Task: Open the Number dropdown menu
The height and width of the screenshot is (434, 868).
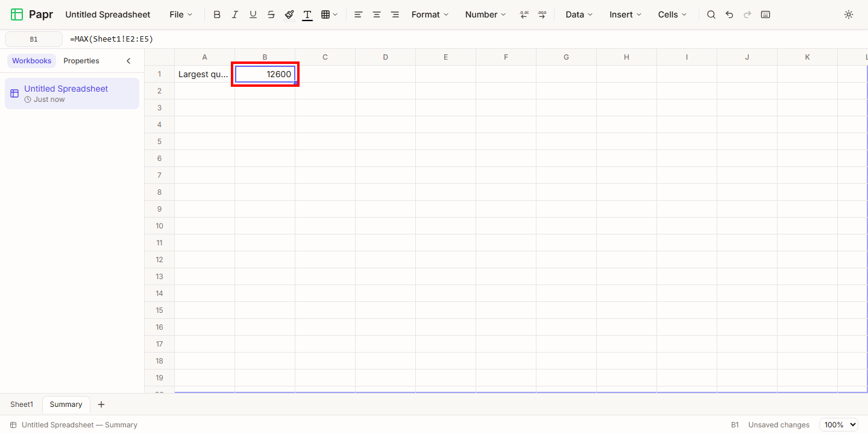Action: 485,14
